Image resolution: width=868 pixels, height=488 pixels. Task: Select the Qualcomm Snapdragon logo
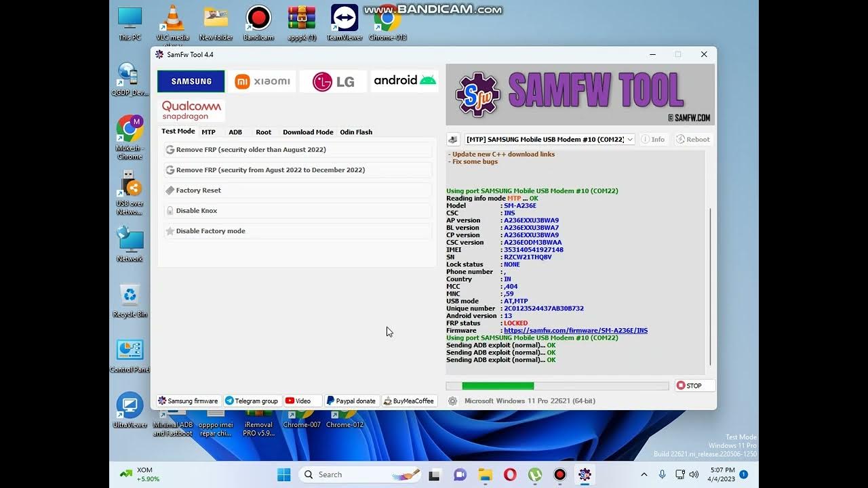pos(191,110)
